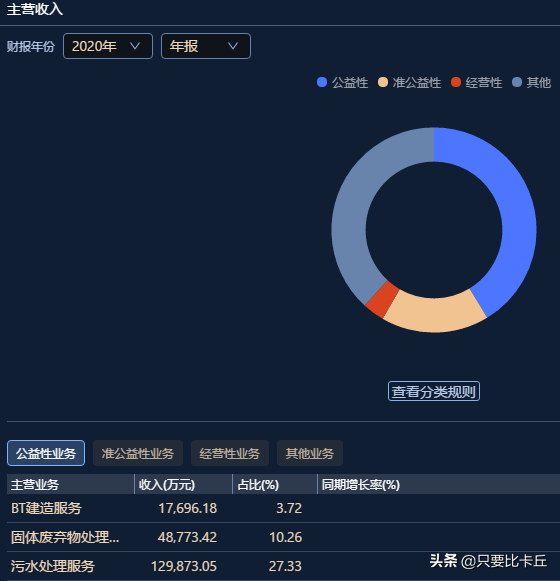The height and width of the screenshot is (581, 560).
Task: Click the beige 准公益性 donut segment
Action: 434,314
